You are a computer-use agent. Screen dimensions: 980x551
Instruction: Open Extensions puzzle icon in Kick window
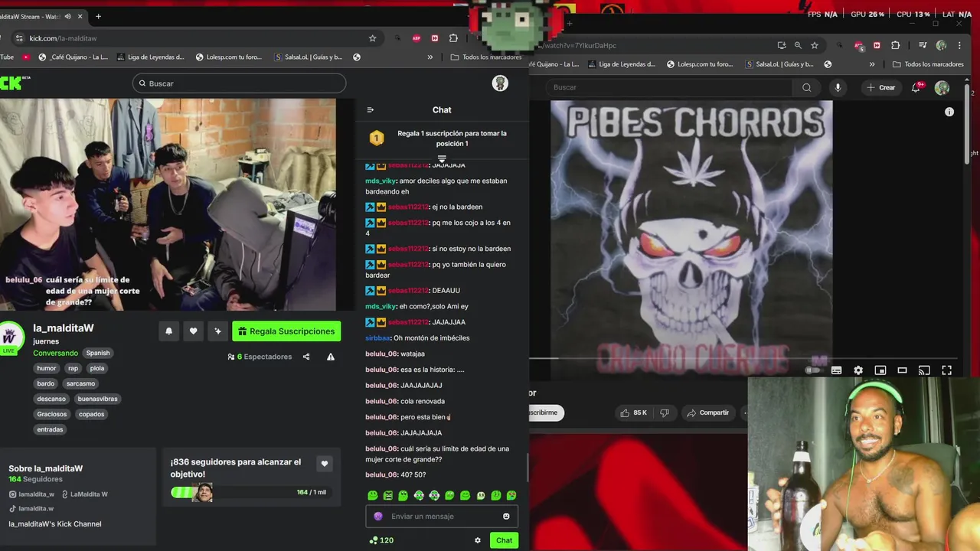[453, 38]
